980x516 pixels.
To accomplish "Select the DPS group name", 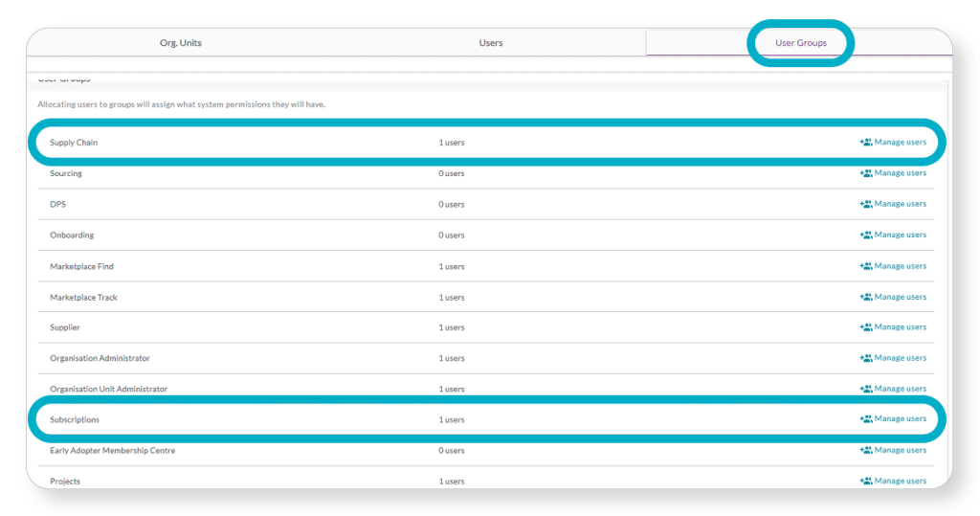I will tap(57, 204).
